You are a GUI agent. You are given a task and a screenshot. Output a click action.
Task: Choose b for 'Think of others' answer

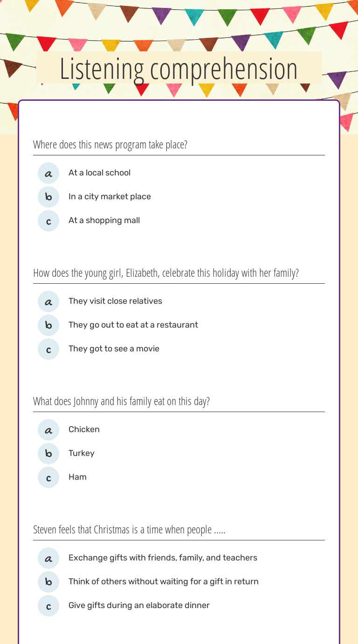[48, 582]
